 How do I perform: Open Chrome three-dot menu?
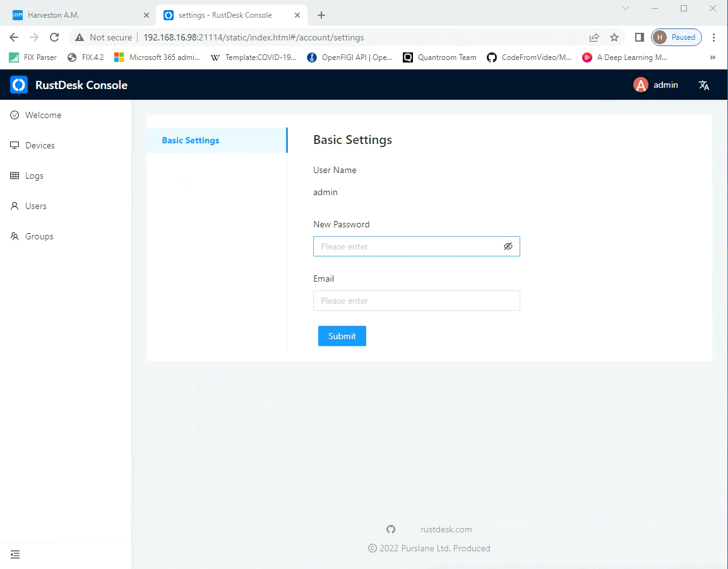coord(714,37)
